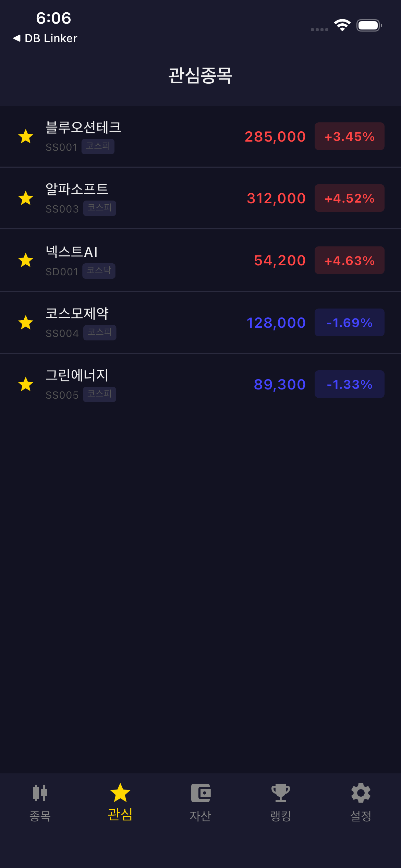Screen dimensions: 401x868
Task: Tap the 관심 star tab icon
Action: [120, 793]
